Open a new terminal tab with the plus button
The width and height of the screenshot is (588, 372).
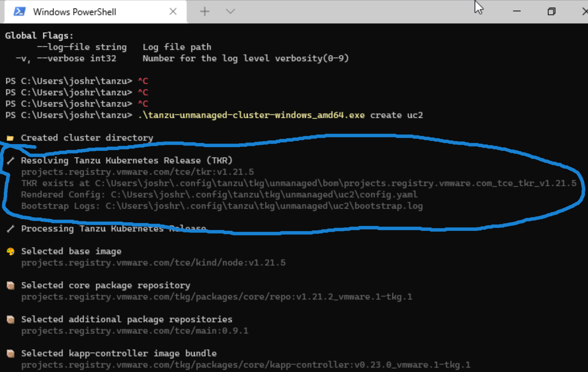pos(204,11)
